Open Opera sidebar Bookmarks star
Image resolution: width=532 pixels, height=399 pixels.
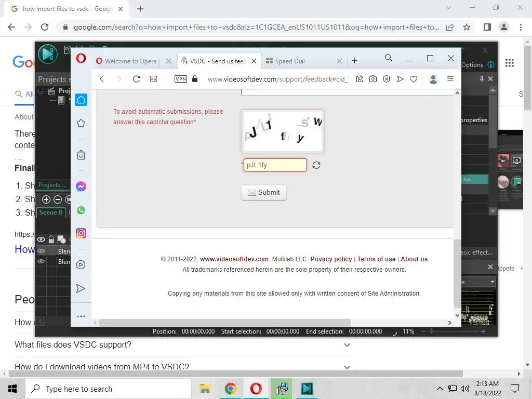81,123
